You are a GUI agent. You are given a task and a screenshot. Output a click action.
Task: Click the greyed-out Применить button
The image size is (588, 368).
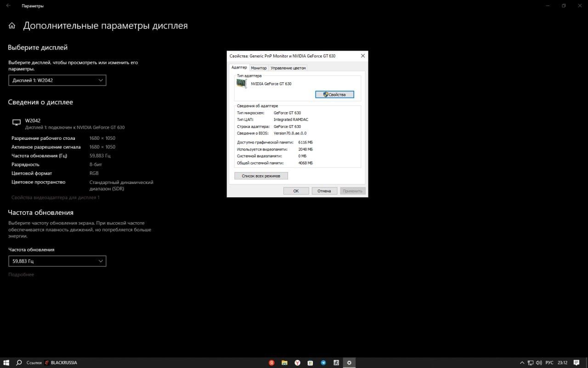pyautogui.click(x=353, y=191)
